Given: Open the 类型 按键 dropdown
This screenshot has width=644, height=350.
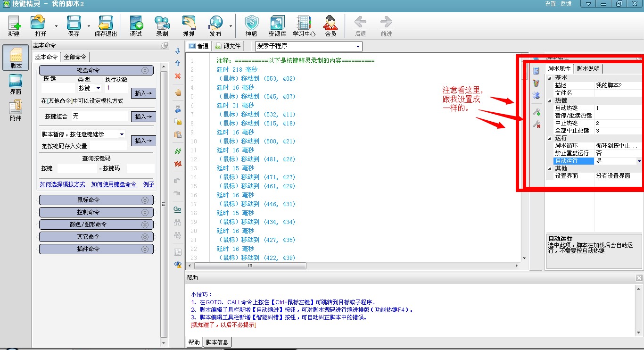Looking at the screenshot, I should point(98,88).
